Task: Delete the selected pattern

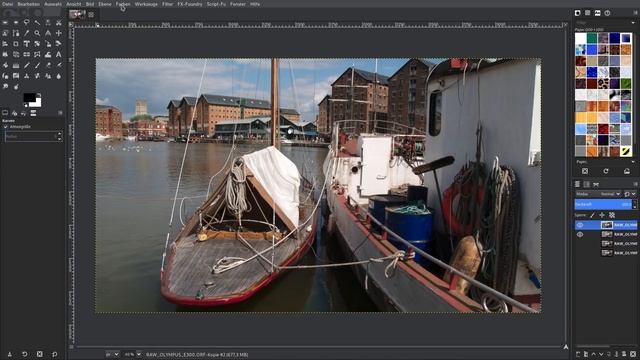Action: (x=585, y=171)
